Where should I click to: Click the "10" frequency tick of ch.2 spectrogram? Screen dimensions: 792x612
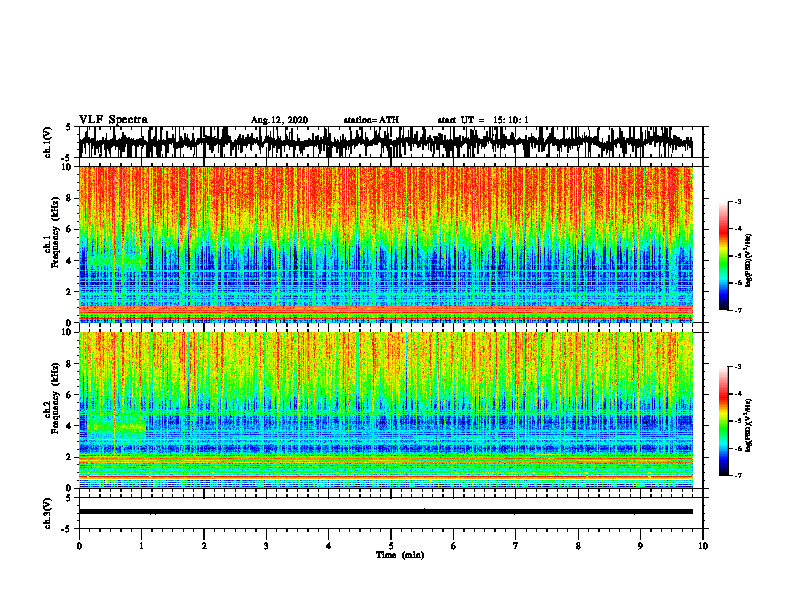click(x=68, y=332)
